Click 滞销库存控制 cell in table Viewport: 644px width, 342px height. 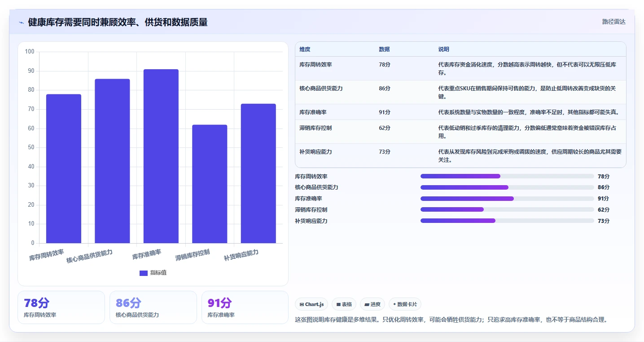coord(316,128)
